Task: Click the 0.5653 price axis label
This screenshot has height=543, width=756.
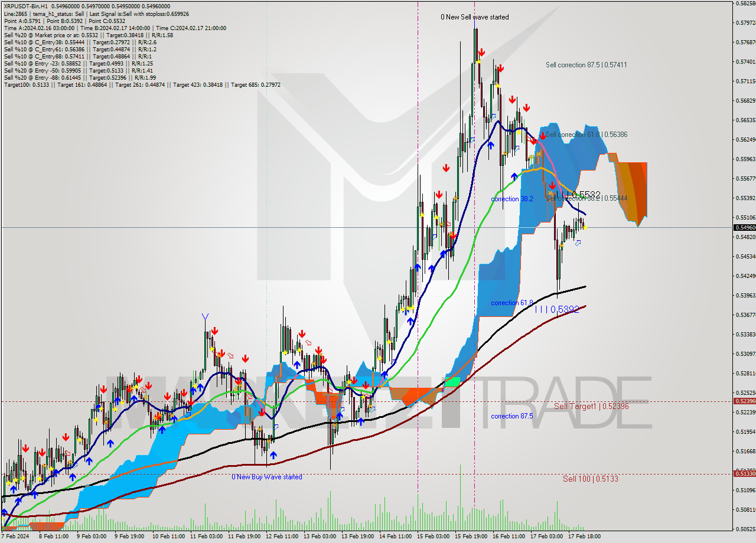Action: (x=745, y=120)
